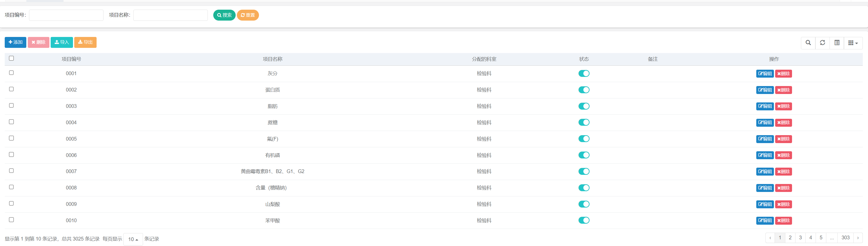Image resolution: width=868 pixels, height=246 pixels.
Task: Toggle status switch for 灰分 row
Action: (584, 73)
